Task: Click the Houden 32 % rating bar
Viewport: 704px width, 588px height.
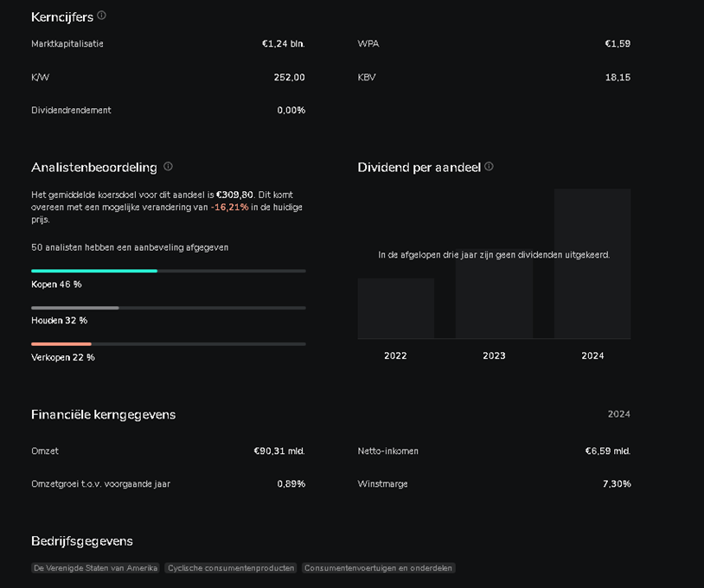Action: click(x=168, y=307)
